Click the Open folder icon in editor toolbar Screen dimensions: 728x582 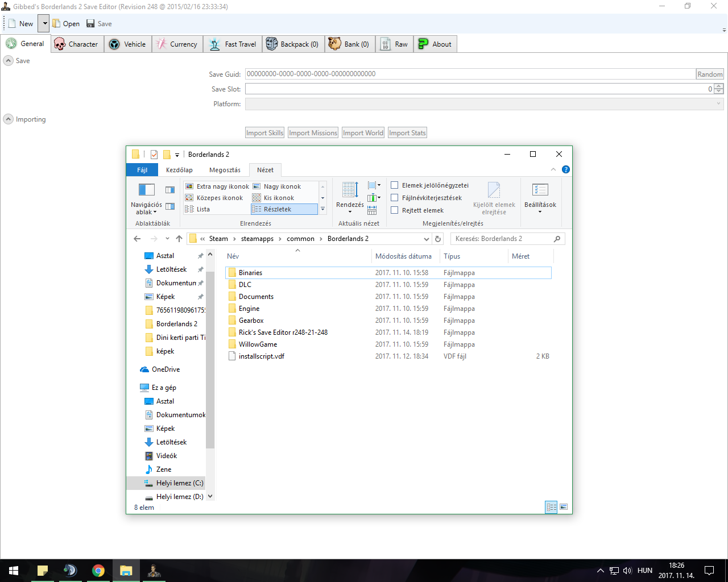tap(56, 23)
